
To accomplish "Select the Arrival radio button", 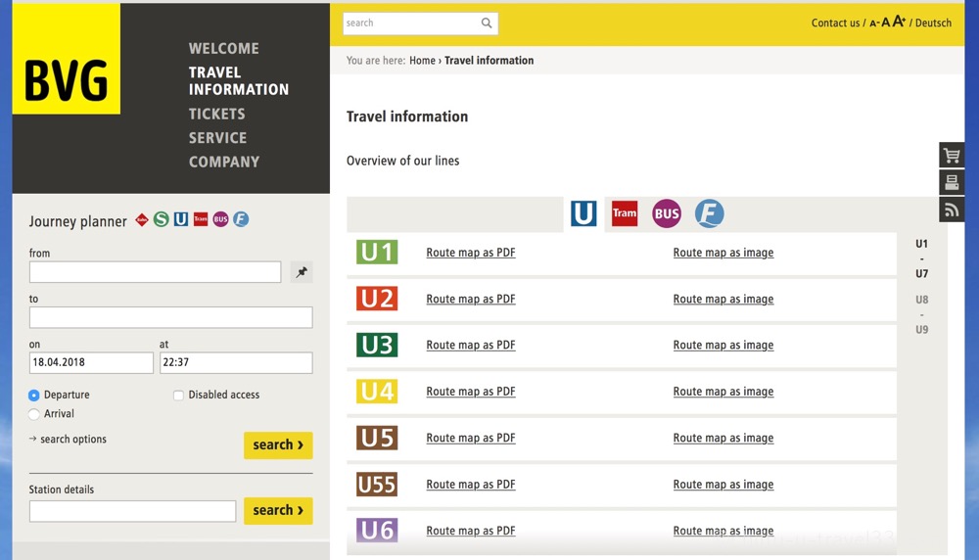I will tap(33, 414).
